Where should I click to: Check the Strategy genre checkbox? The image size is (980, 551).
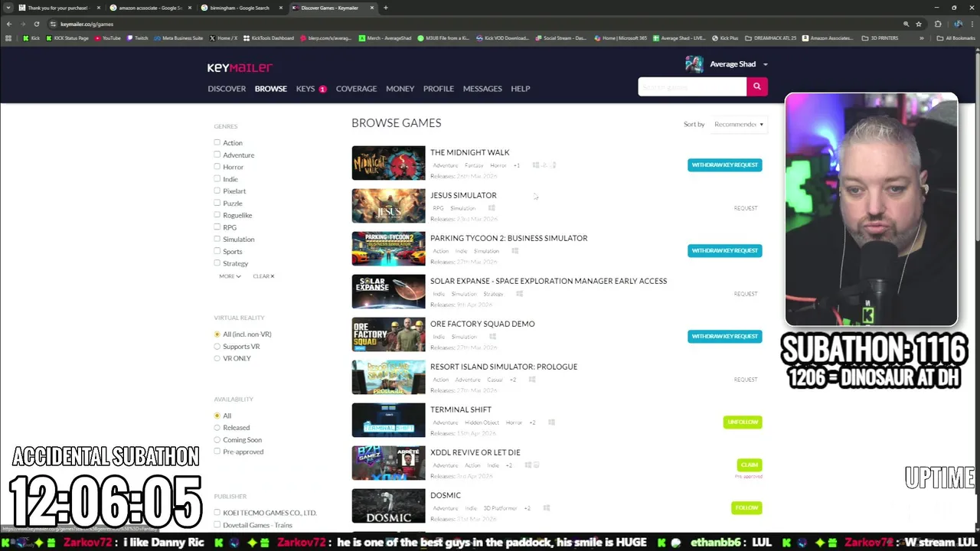[x=217, y=262]
